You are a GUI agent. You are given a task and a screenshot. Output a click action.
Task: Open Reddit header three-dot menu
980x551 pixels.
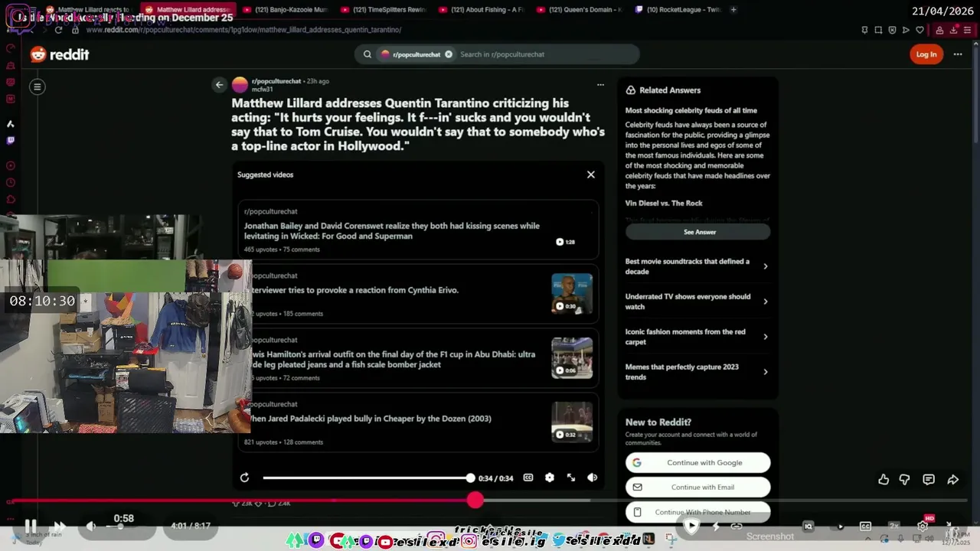958,54
